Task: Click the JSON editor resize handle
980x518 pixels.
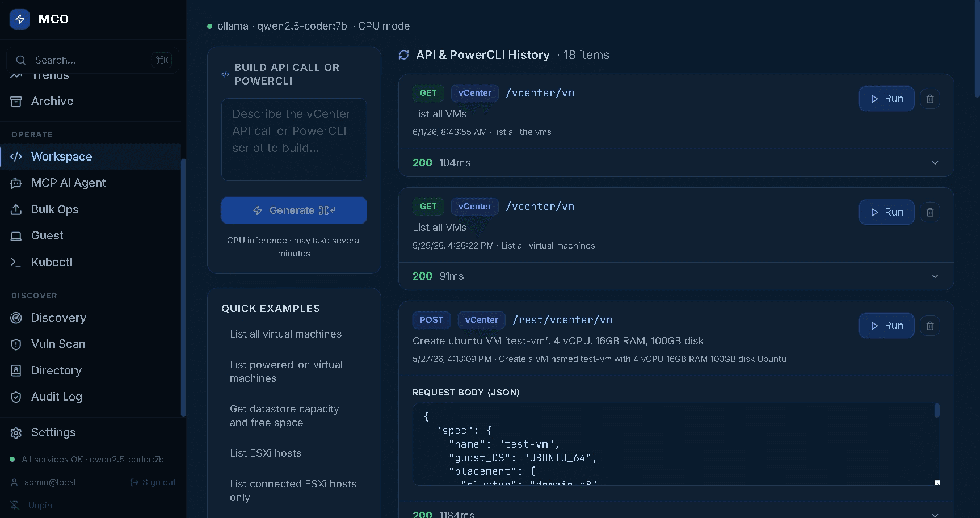Action: click(937, 483)
